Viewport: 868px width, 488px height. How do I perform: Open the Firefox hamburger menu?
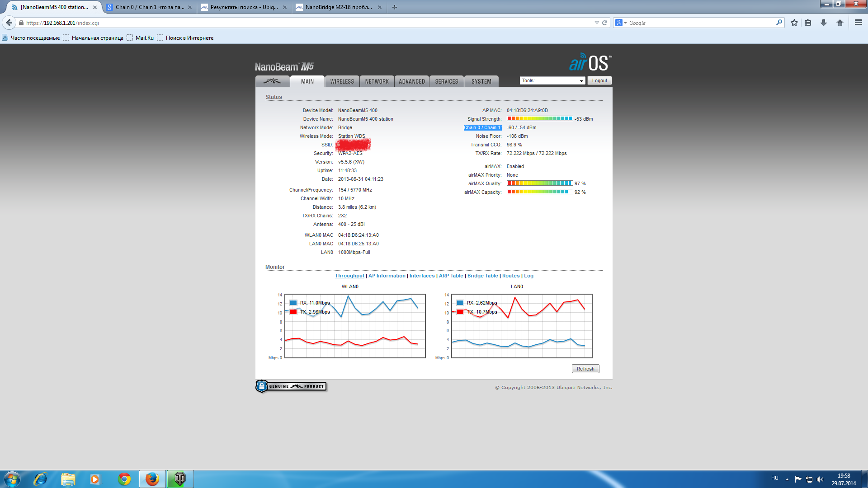point(859,23)
